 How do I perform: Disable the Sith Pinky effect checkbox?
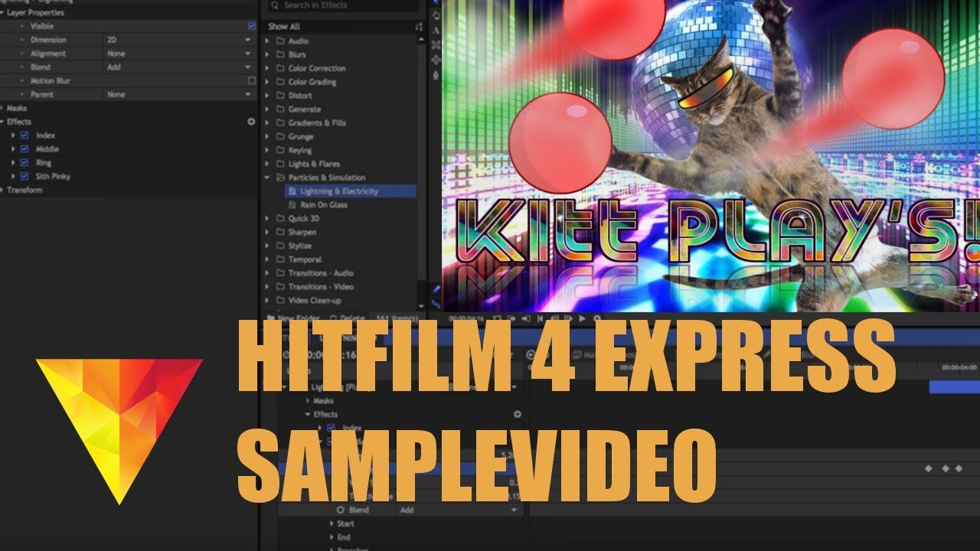point(24,176)
